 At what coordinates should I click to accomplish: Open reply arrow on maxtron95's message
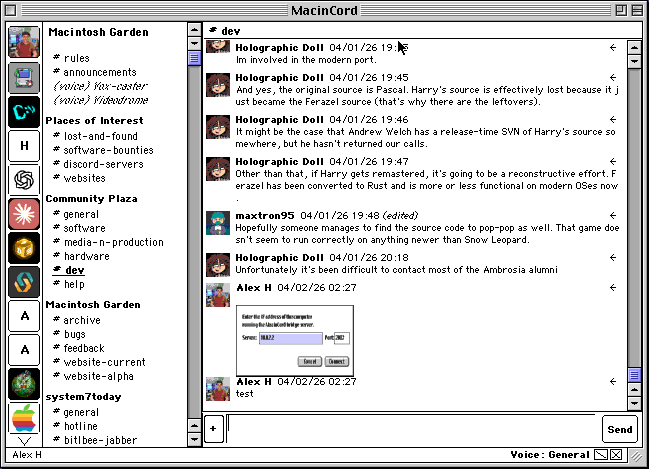tap(612, 215)
